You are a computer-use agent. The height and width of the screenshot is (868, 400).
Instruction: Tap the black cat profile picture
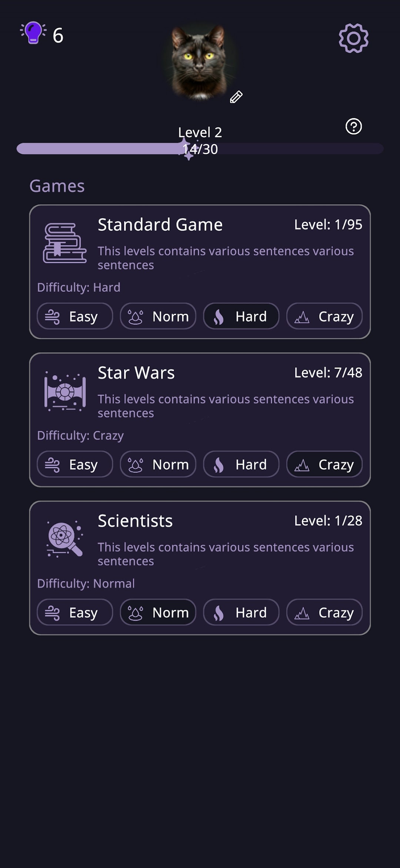pyautogui.click(x=199, y=62)
